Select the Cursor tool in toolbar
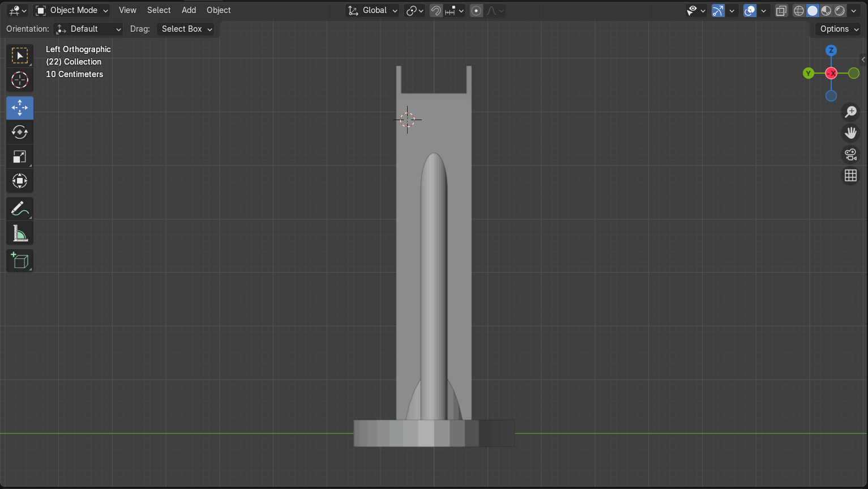 (x=20, y=80)
